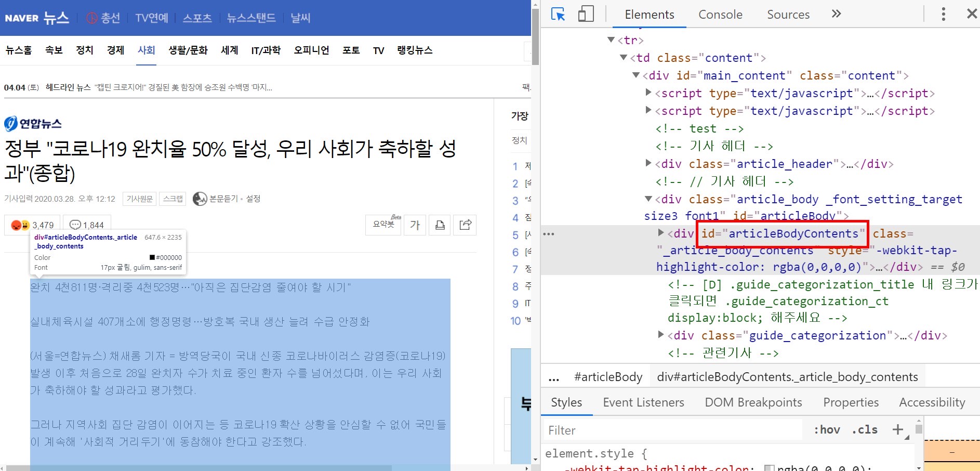Open the 총선 election link in the header
This screenshot has width=980, height=471.
pos(103,18)
